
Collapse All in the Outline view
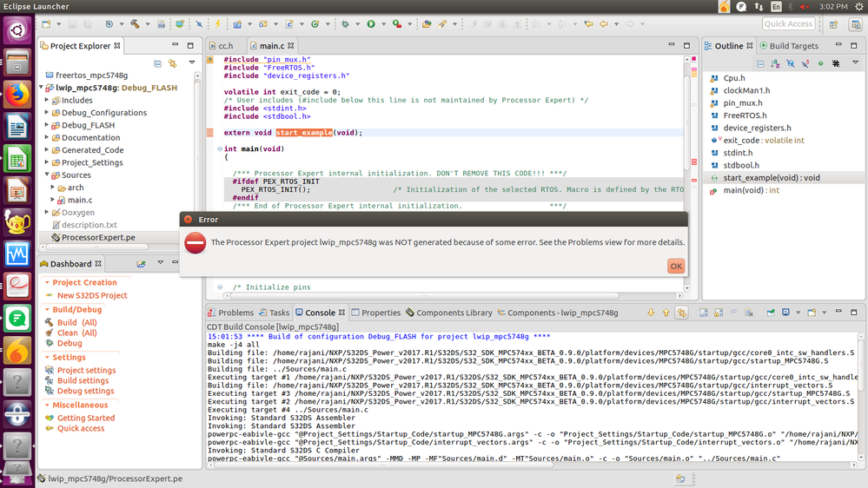coord(760,63)
